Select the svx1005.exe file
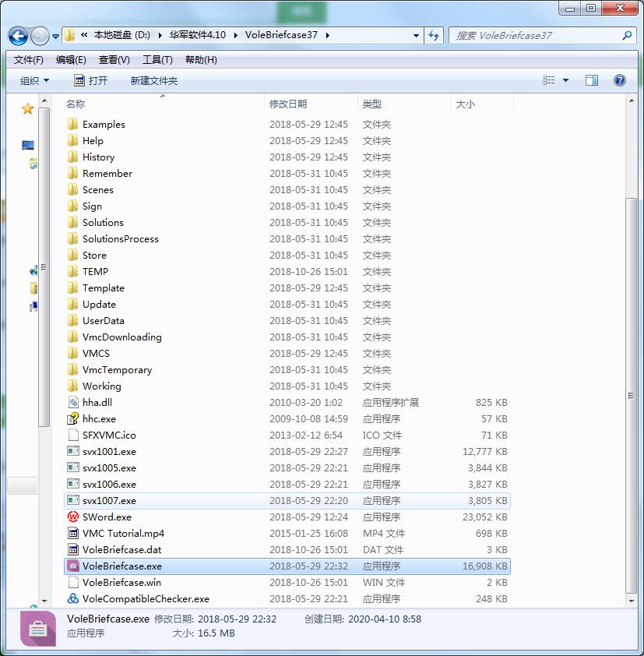The height and width of the screenshot is (656, 644). point(109,467)
